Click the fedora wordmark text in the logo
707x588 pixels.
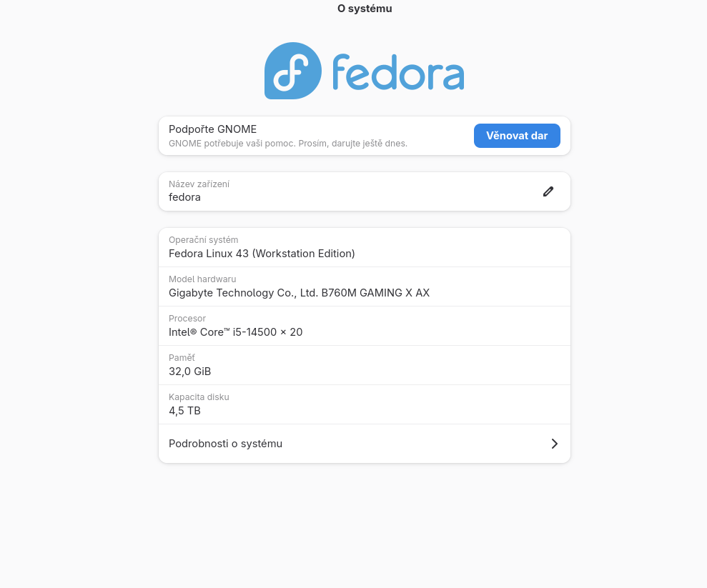click(398, 71)
